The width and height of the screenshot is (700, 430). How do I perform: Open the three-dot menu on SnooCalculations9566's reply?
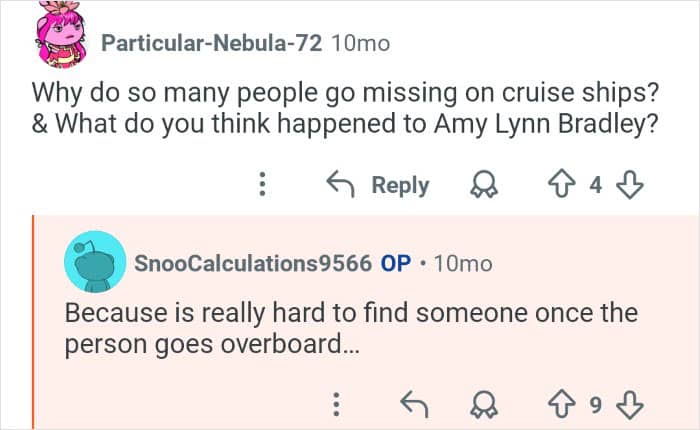[337, 404]
